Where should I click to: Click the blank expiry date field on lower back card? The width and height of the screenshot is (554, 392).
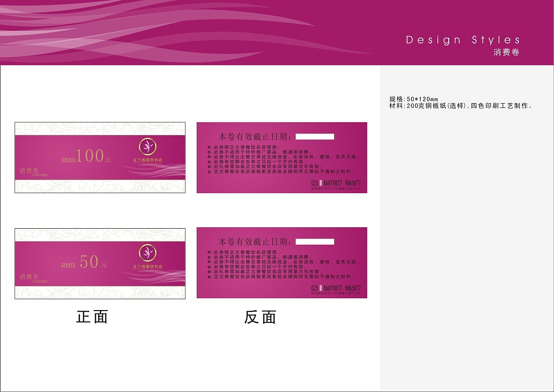pyautogui.click(x=315, y=242)
